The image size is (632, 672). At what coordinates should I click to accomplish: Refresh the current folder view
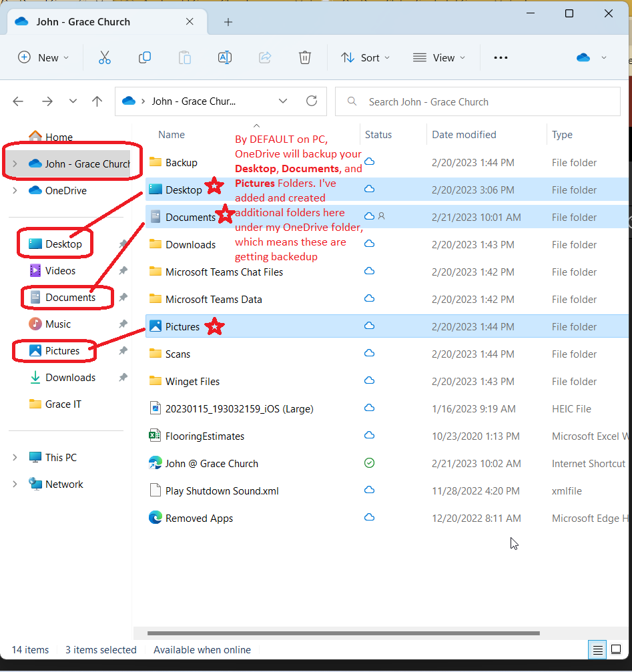312,101
